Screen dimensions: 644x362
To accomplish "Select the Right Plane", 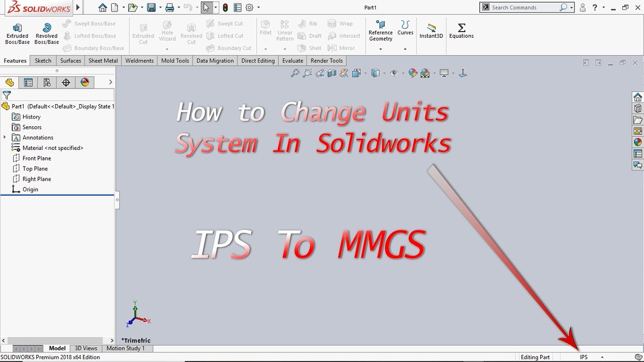I will pos(31,179).
